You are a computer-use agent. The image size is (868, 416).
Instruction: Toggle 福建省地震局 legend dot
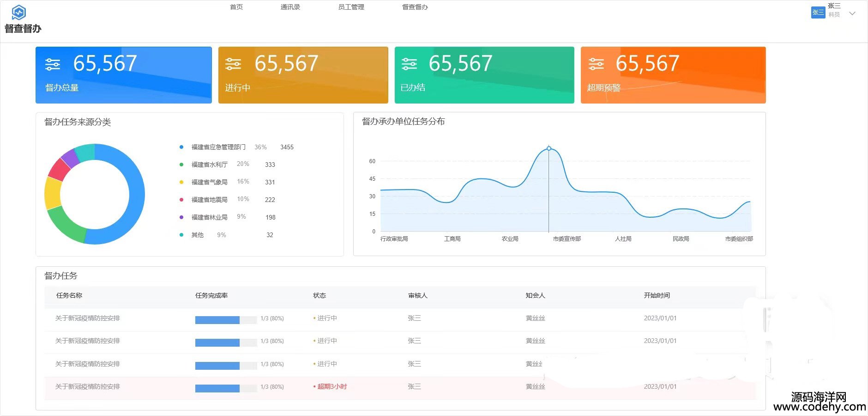click(x=181, y=200)
